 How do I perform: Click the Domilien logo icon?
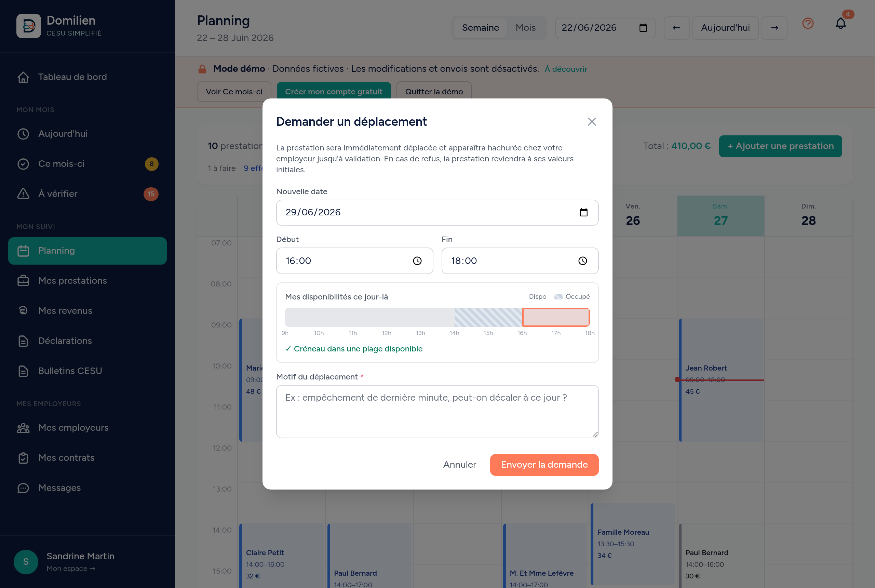[x=28, y=26]
